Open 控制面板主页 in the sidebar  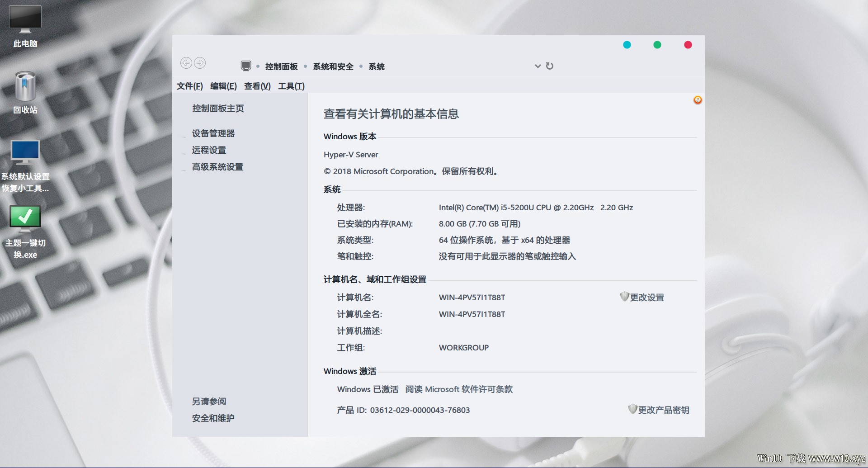point(218,109)
